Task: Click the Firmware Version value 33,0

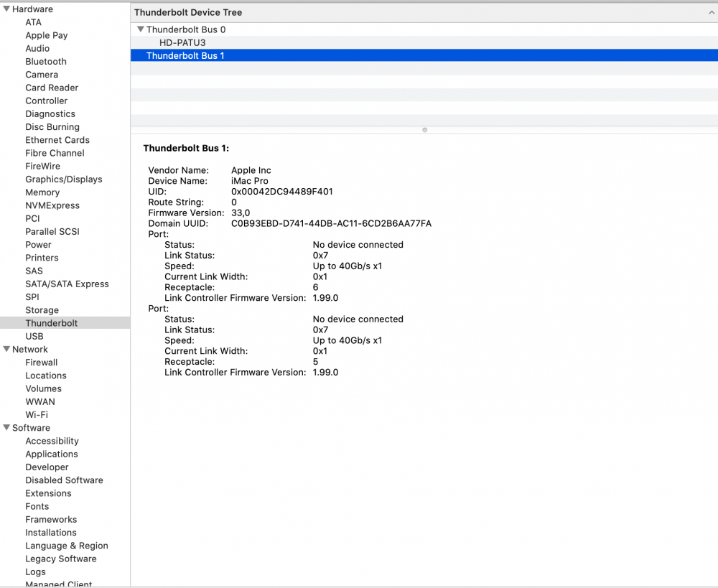Action: tap(241, 213)
